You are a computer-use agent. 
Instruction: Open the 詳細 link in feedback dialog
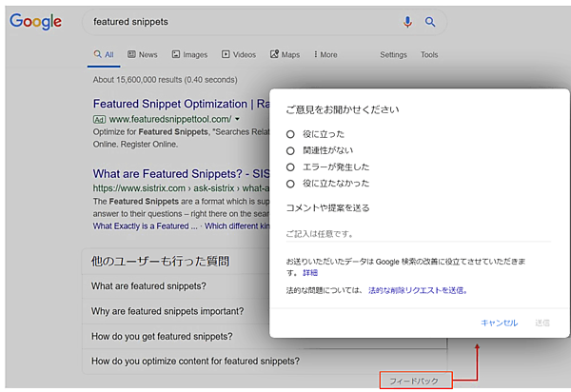coord(310,272)
